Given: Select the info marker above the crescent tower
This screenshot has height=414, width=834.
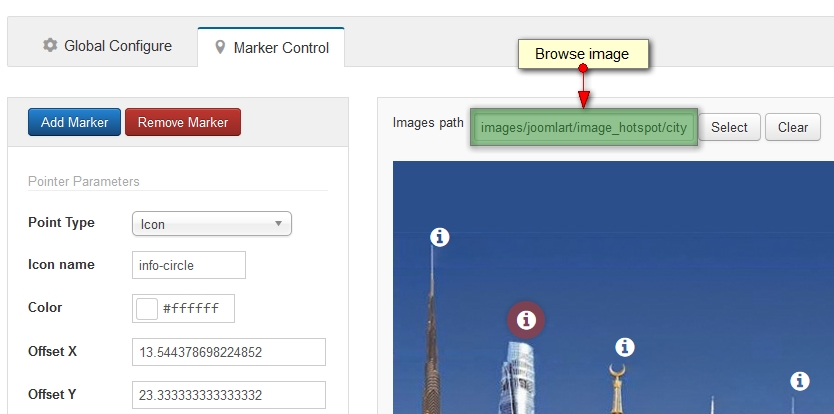Looking at the screenshot, I should tap(625, 347).
